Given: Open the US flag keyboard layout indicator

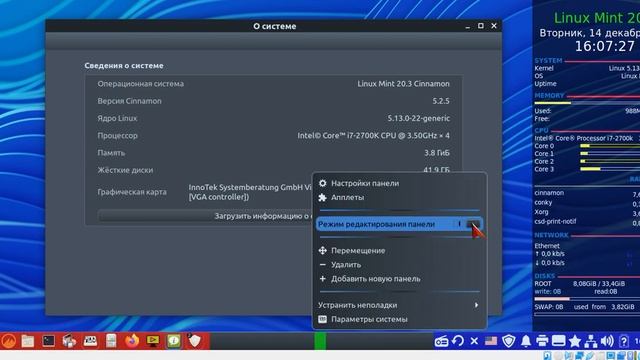Looking at the screenshot, I should pos(491,341).
